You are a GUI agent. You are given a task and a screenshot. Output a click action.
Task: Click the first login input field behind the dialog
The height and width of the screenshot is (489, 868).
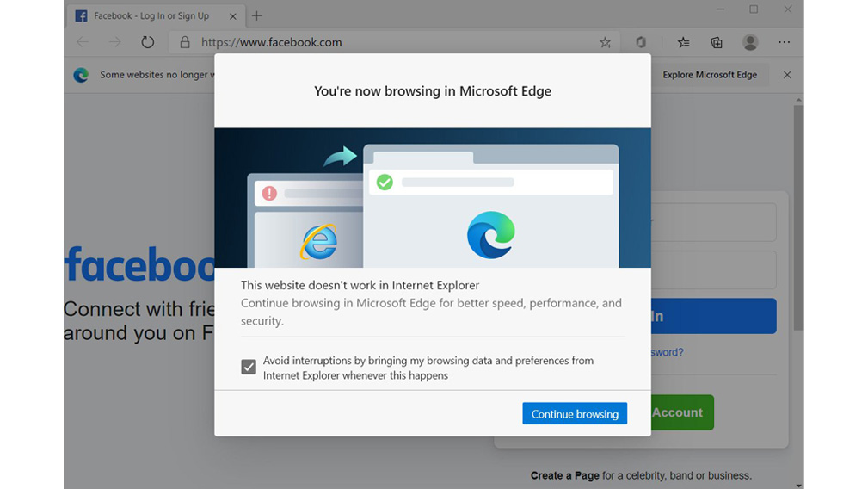[713, 222]
